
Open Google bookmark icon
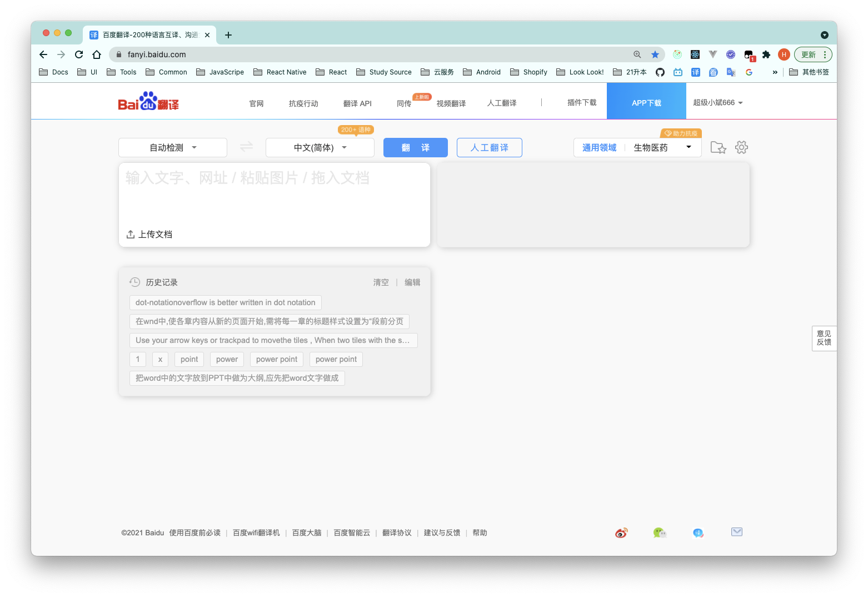click(x=749, y=72)
